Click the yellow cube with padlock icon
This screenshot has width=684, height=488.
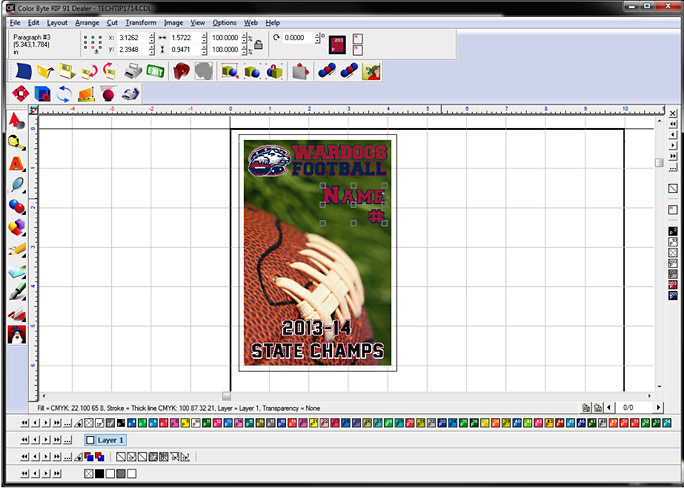(x=274, y=71)
